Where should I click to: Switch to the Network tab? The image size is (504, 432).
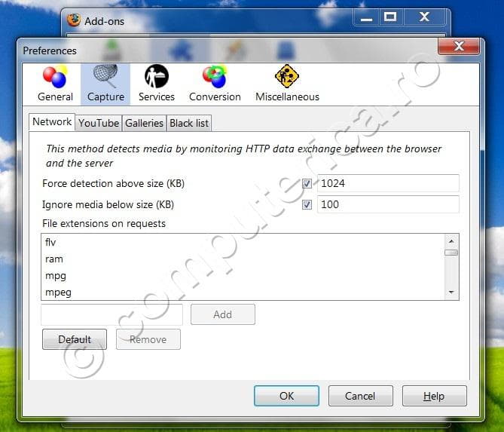click(52, 122)
